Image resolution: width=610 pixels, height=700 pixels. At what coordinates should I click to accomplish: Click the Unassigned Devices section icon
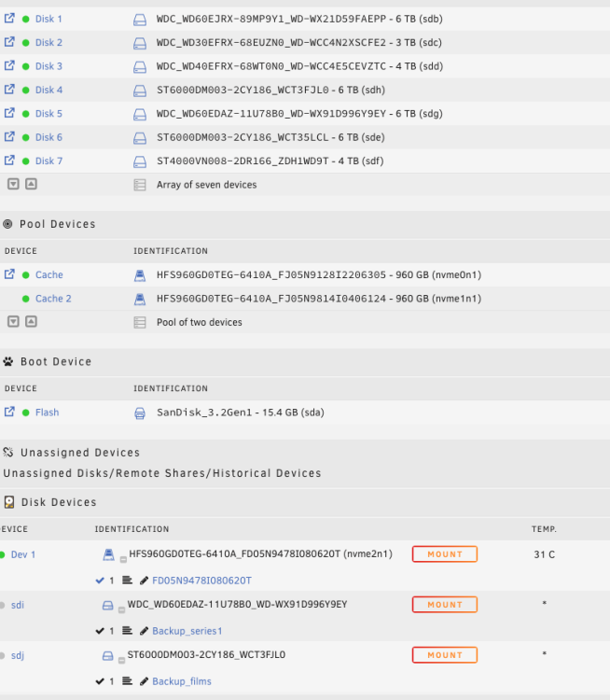[8, 453]
